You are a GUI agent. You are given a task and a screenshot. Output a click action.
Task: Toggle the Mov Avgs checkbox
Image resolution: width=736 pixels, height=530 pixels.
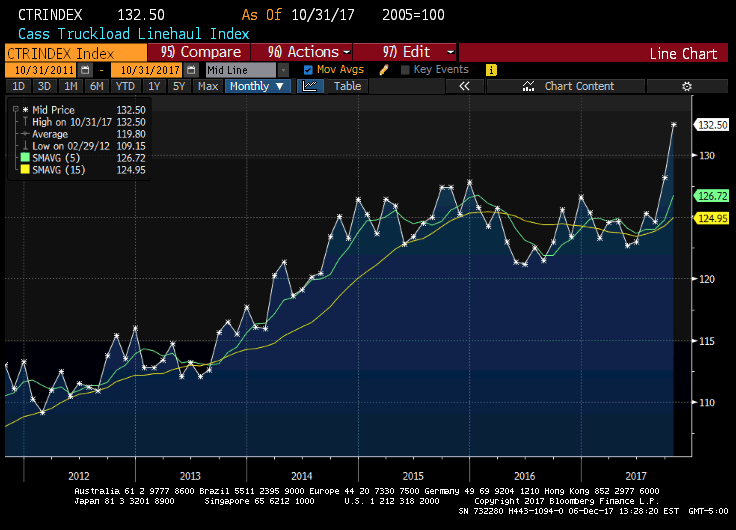coord(308,70)
